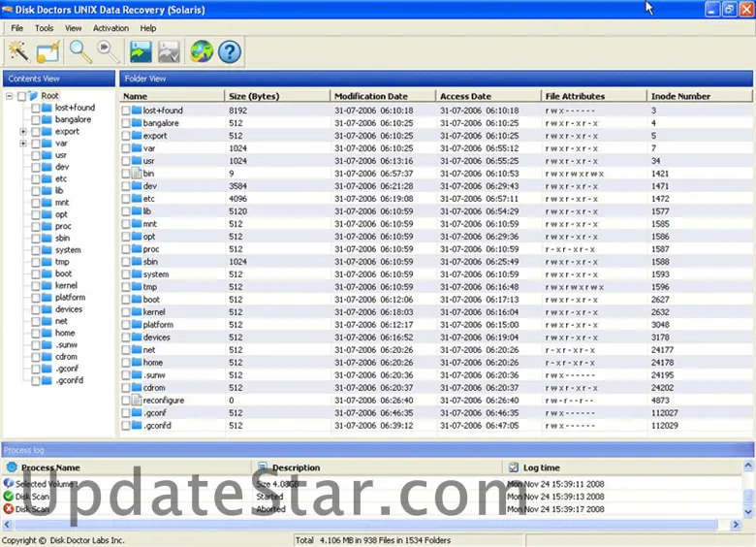Image resolution: width=756 pixels, height=547 pixels.
Task: Check the export checkbox in Contents tree
Action: click(36, 132)
